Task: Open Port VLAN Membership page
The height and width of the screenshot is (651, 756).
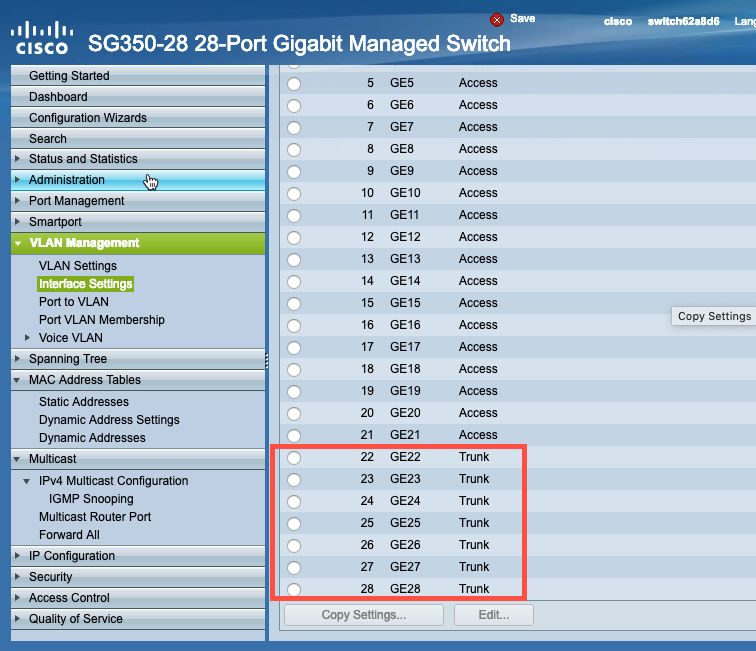Action: point(102,320)
